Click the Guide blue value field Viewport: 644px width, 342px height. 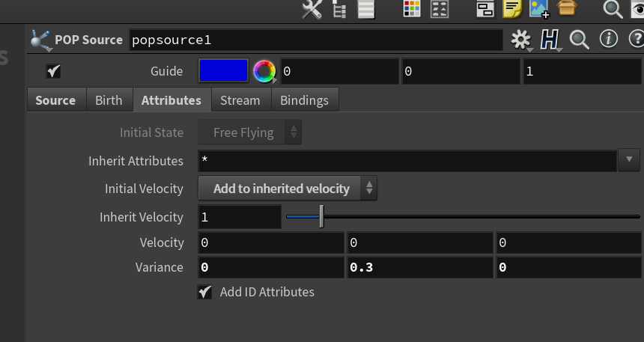pyautogui.click(x=583, y=71)
